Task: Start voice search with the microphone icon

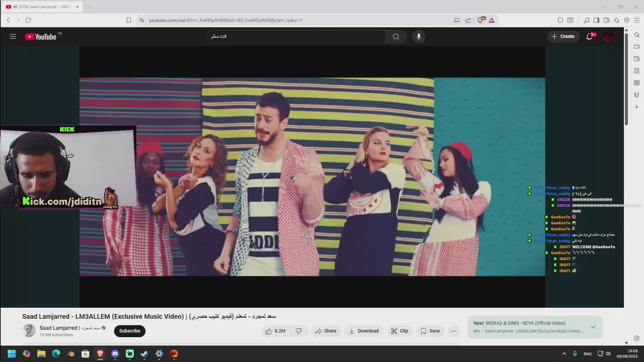Action: point(419,36)
